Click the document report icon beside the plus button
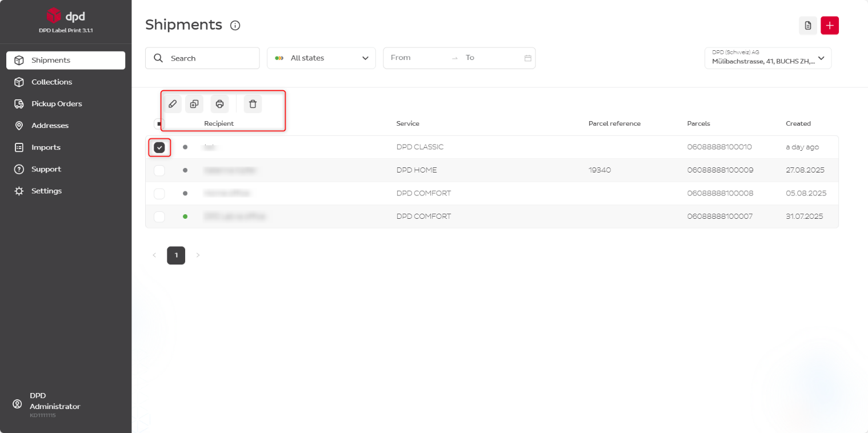This screenshot has width=868, height=433. click(808, 26)
